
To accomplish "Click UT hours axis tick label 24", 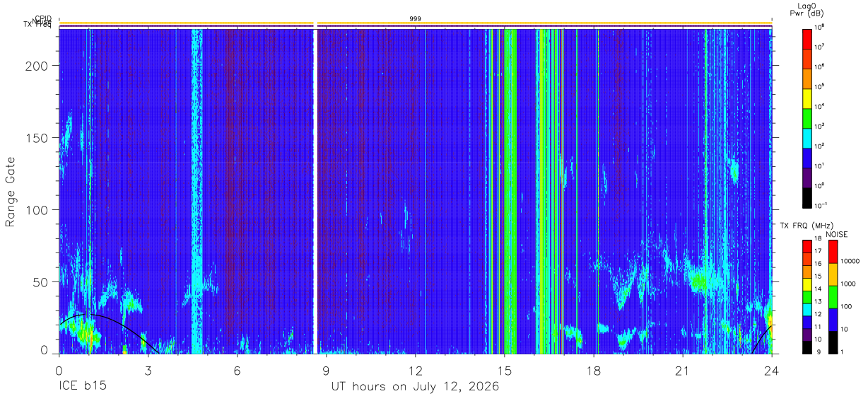I will (x=771, y=371).
